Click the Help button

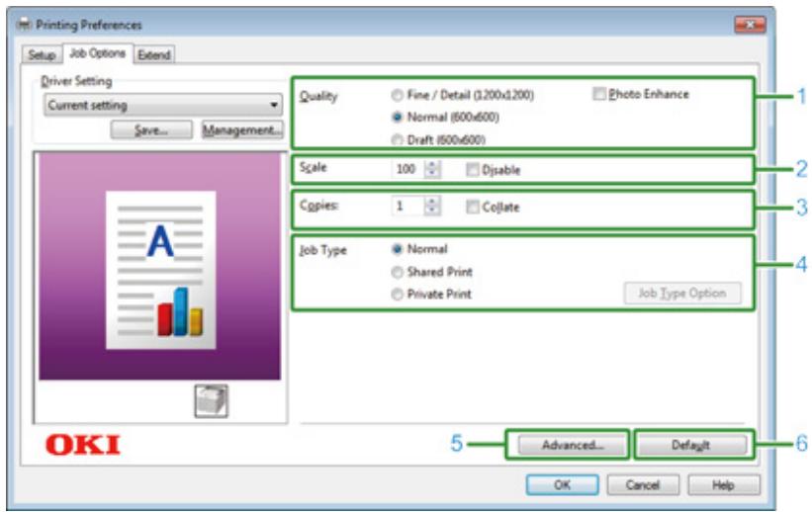tap(724, 485)
